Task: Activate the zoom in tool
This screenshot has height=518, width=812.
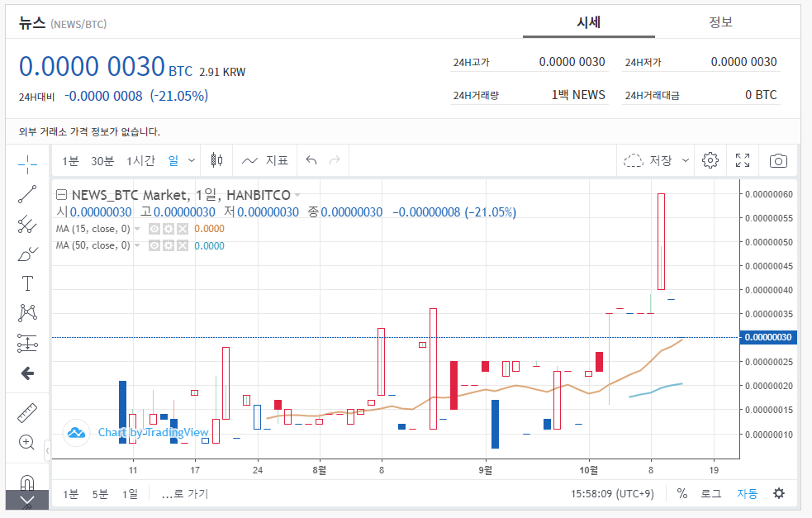Action: [27, 442]
